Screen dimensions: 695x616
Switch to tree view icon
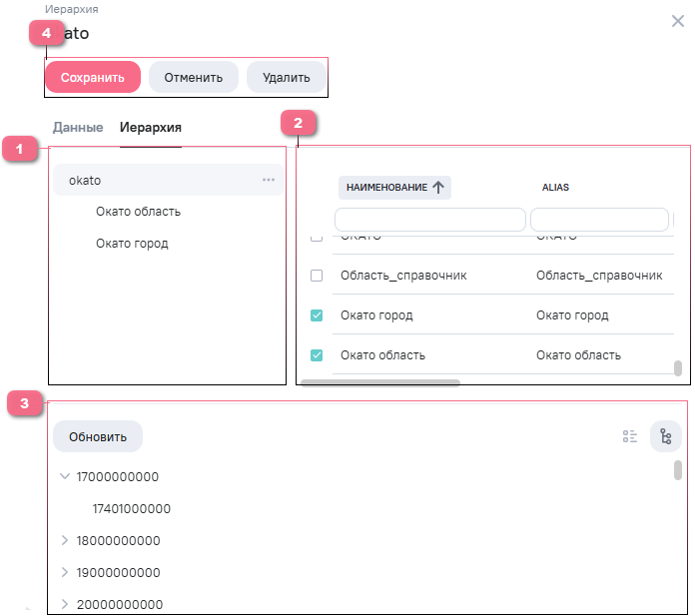click(x=666, y=436)
